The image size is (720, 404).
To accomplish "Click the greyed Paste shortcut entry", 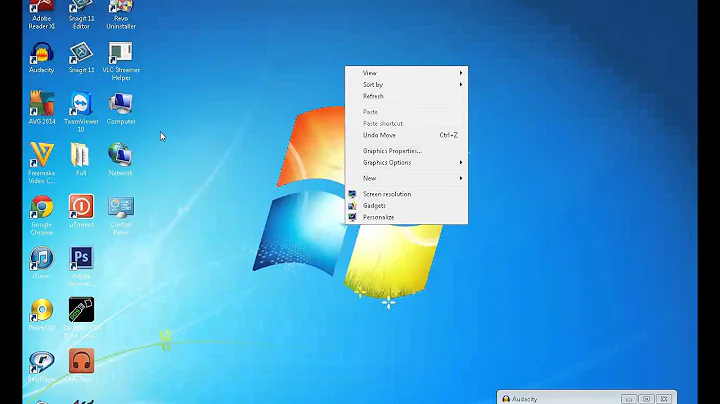I will pos(406,123).
